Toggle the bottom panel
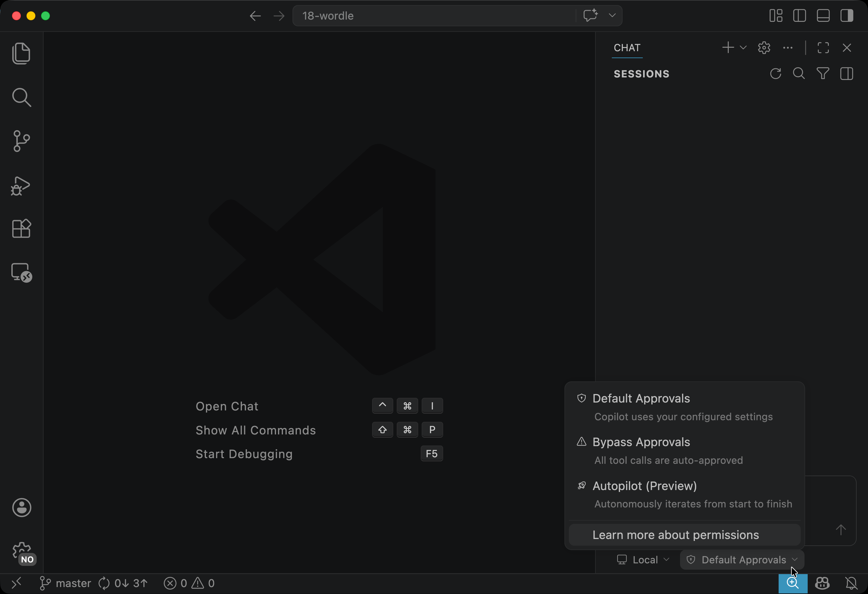868x594 pixels. (x=823, y=16)
